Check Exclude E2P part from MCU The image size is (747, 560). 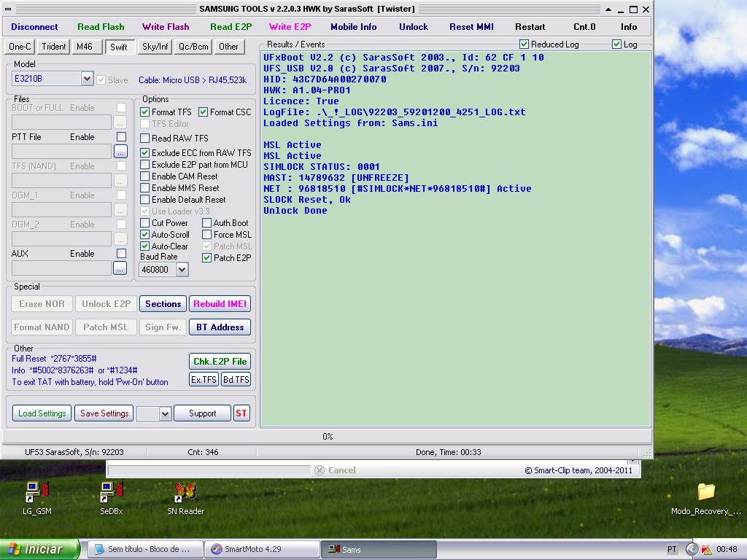click(x=145, y=164)
